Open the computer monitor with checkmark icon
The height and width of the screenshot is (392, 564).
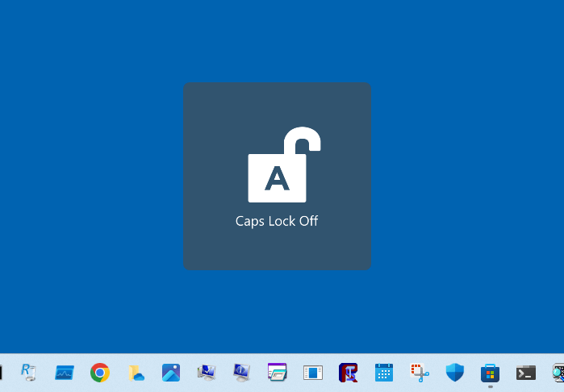pos(207,372)
